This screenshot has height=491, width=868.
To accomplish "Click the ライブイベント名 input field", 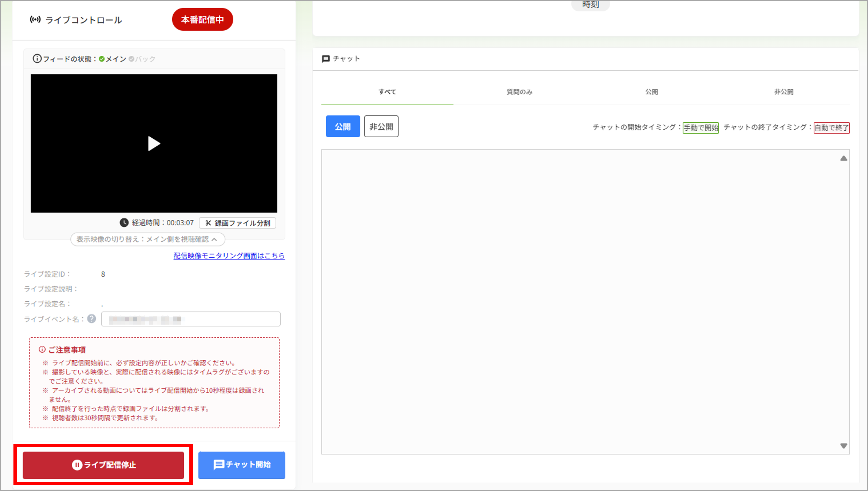I will click(191, 319).
